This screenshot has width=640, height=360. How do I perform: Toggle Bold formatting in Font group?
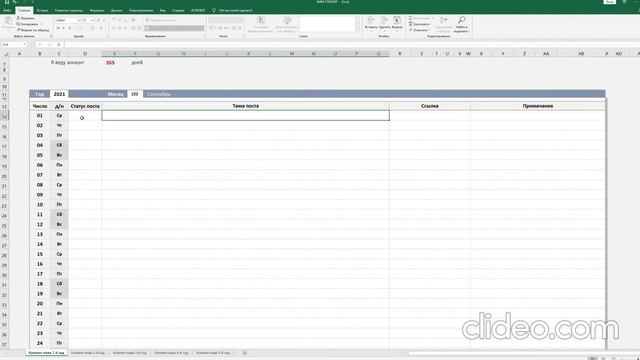(58, 28)
